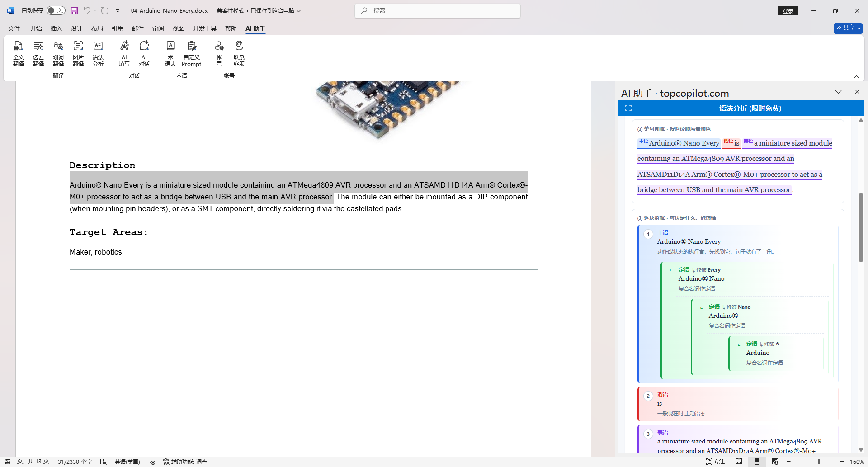Click the 登录 sign-in button

tap(788, 11)
